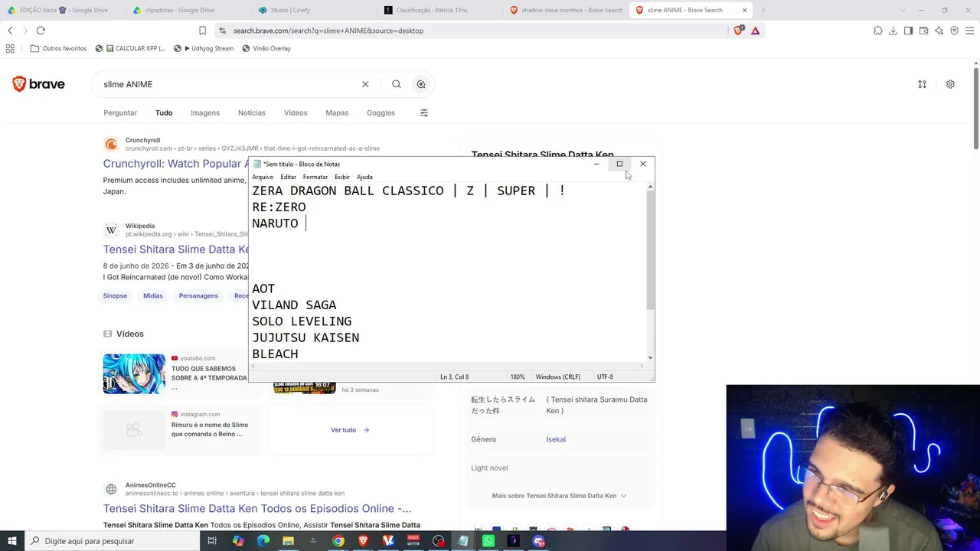Open a new browser tab
The image size is (980, 551).
763,10
